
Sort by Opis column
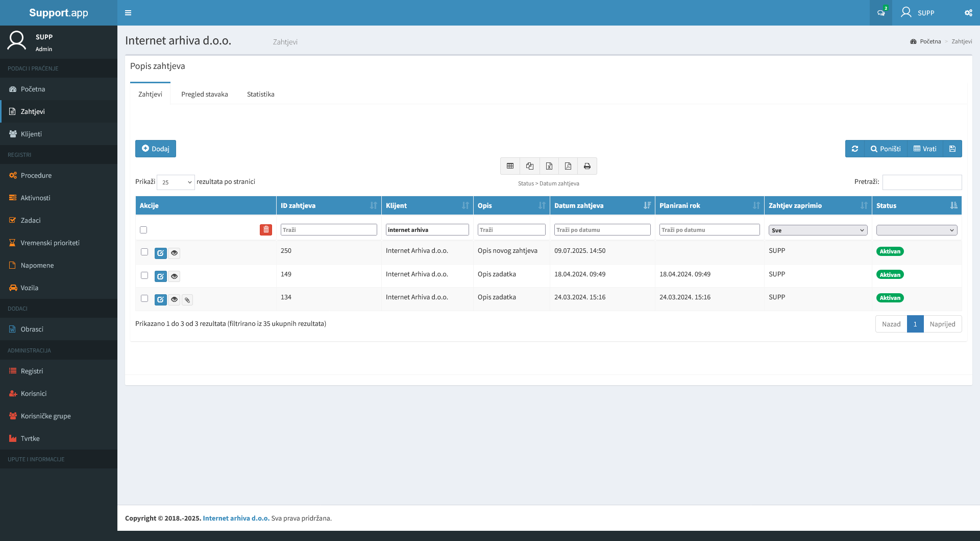[511, 205]
